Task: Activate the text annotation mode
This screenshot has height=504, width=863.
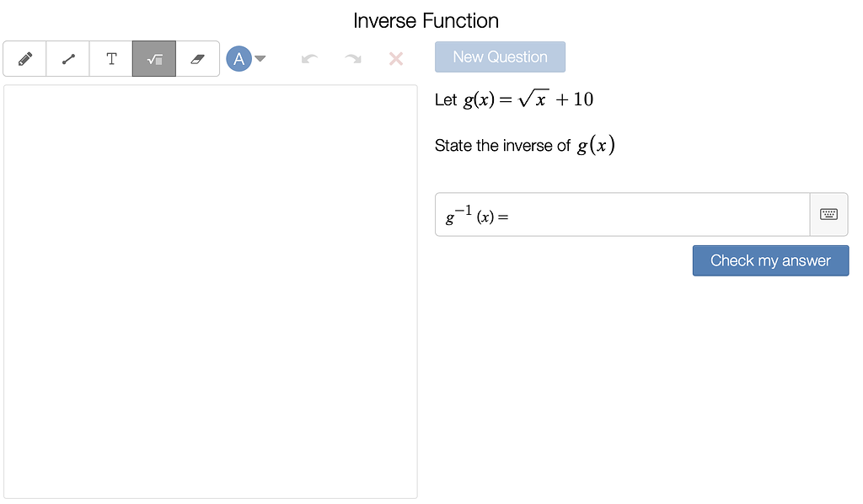Action: pyautogui.click(x=110, y=58)
